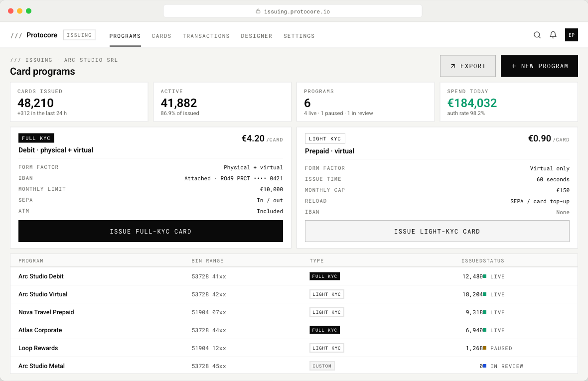Open the search icon in the header
The image size is (588, 381).
[537, 35]
